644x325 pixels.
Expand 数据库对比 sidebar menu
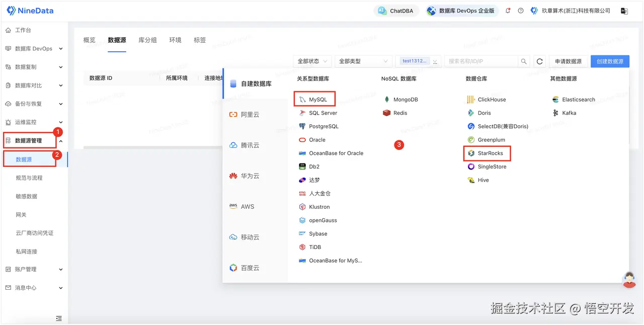(x=34, y=86)
